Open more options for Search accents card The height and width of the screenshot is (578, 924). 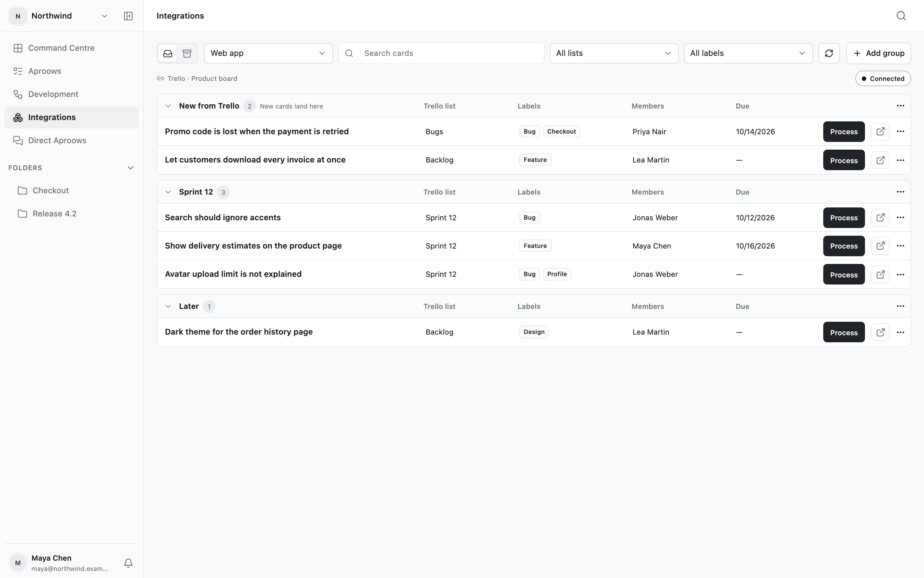pos(900,217)
